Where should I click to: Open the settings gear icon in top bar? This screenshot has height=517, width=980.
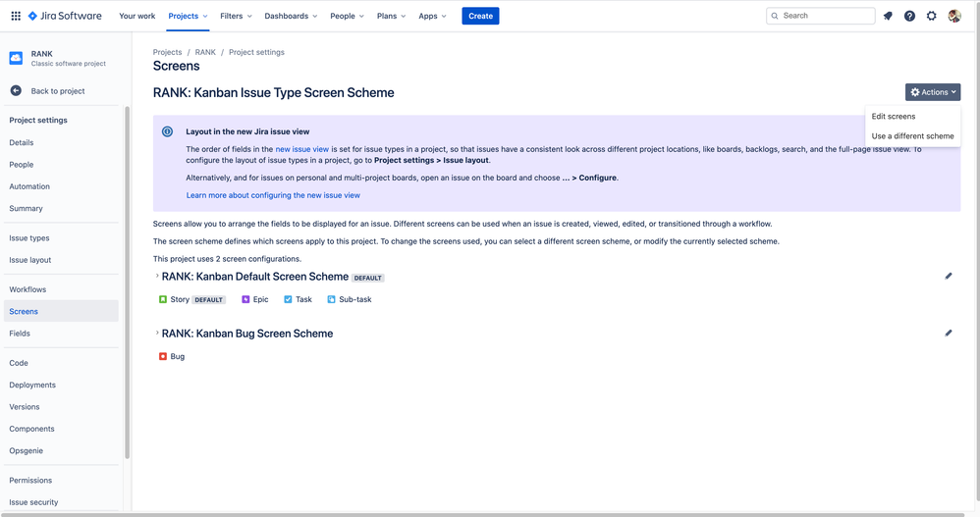[x=931, y=17]
